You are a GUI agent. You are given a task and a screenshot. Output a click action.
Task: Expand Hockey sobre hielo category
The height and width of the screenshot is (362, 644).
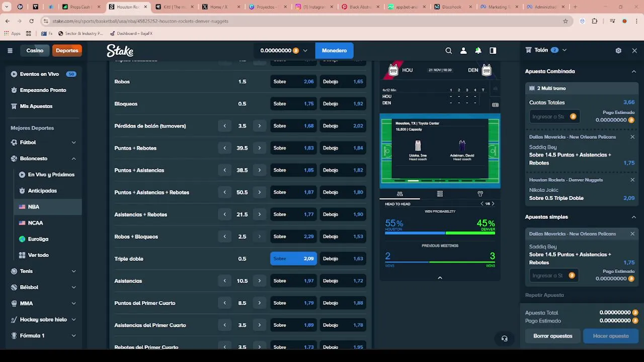point(73,319)
